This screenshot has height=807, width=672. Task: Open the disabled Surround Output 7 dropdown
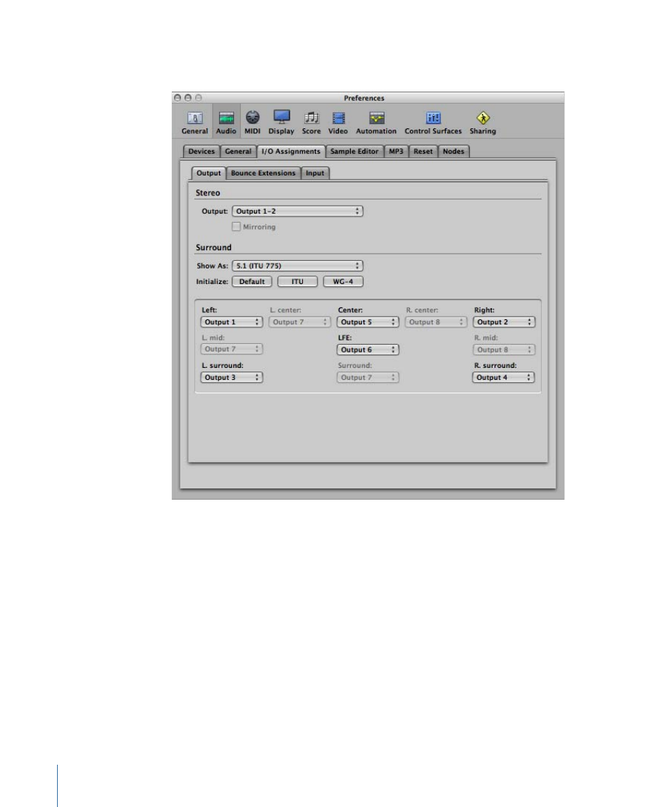[x=368, y=377]
